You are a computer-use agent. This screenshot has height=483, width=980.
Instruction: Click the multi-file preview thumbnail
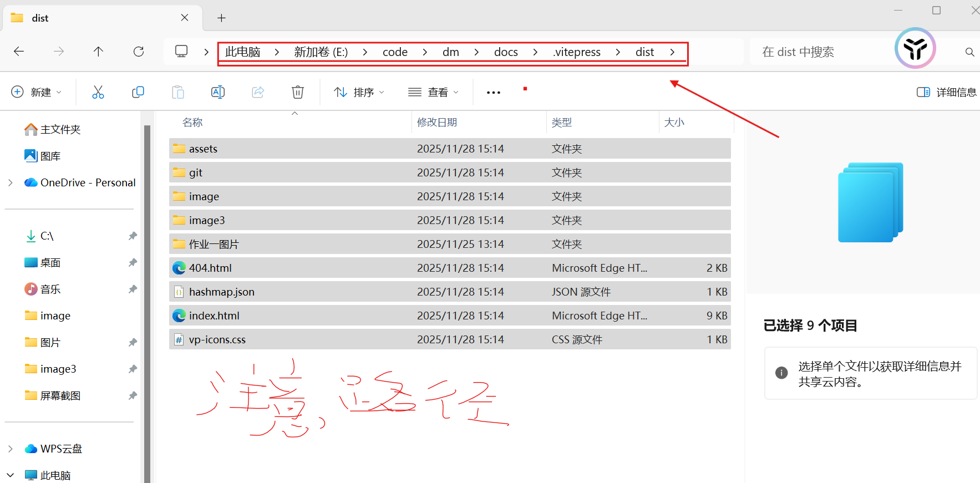(x=870, y=202)
